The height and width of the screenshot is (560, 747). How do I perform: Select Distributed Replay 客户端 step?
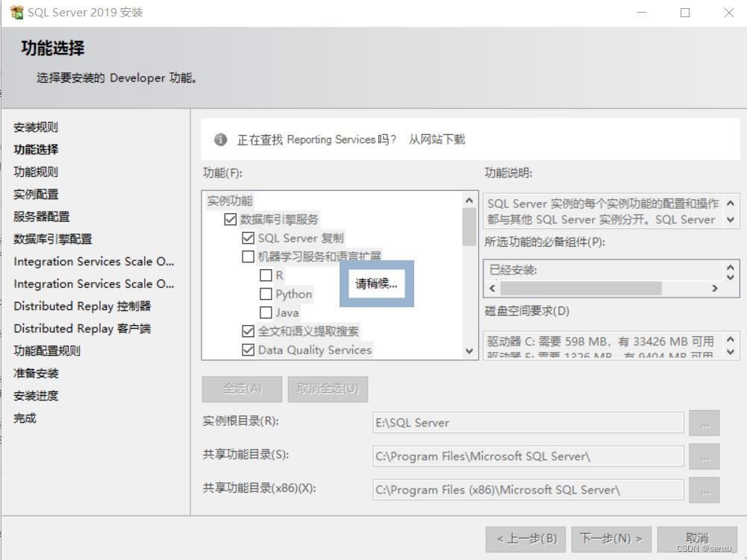click(82, 329)
